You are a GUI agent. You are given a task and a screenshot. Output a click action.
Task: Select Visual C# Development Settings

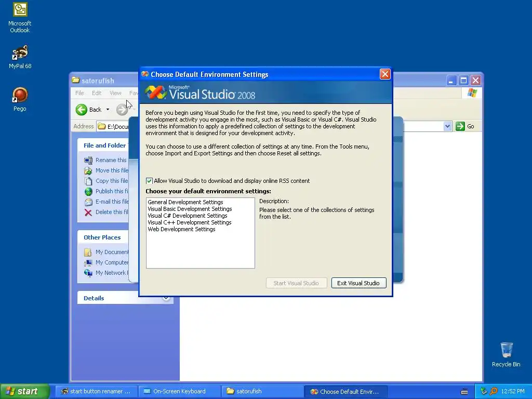click(187, 216)
